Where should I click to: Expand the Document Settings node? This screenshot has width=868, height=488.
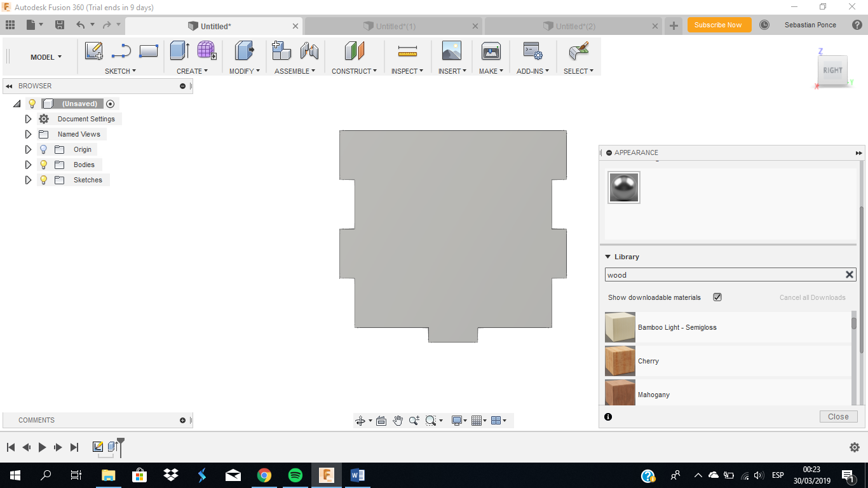(28, 119)
